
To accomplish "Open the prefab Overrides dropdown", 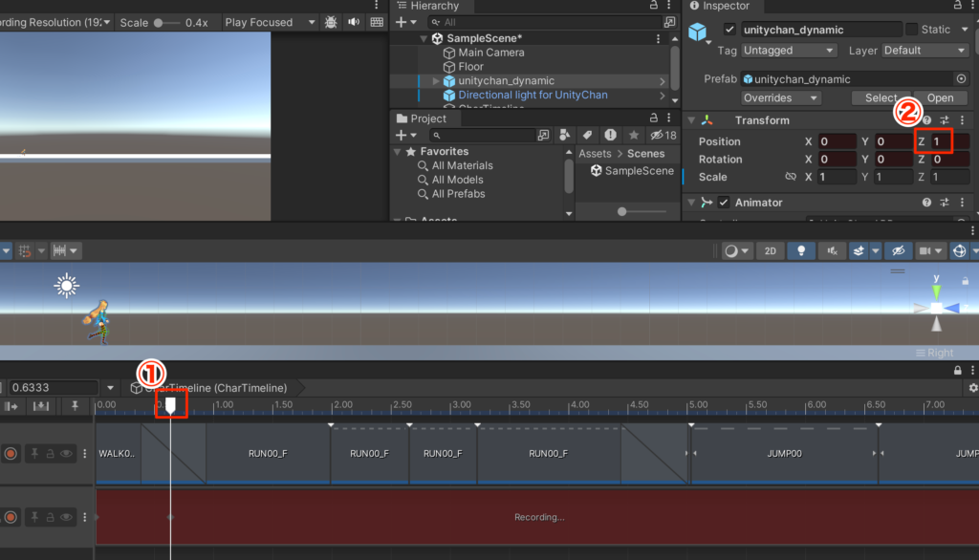I will coord(780,98).
